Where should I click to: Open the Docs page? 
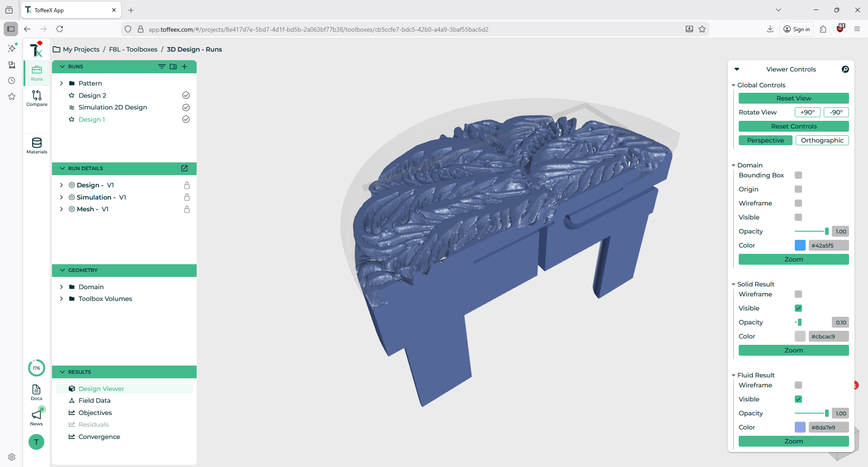click(x=37, y=392)
